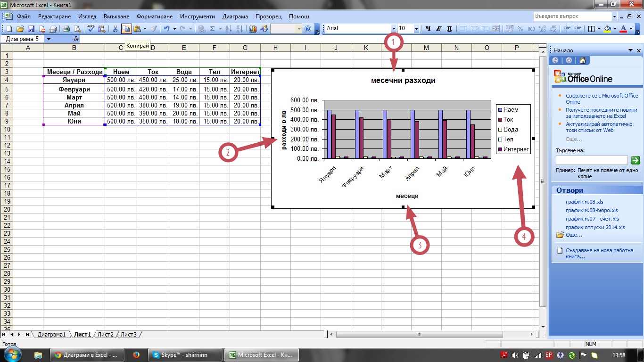Expand the Borders dropdown arrow
This screenshot has height=362, width=644.
599,29
